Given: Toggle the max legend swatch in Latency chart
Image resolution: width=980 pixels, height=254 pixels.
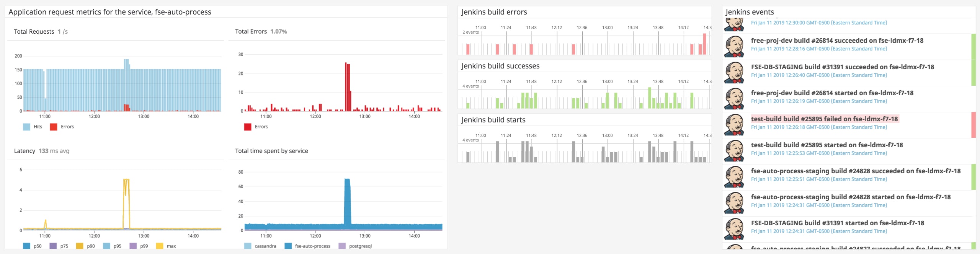Looking at the screenshot, I should pyautogui.click(x=160, y=246).
